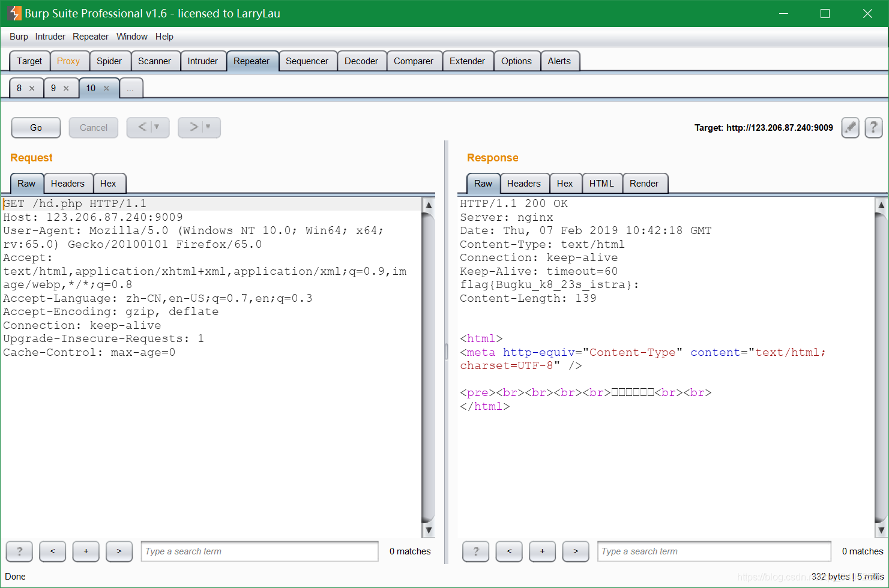
Task: Click request pane scrollbar down arrow
Action: click(429, 530)
